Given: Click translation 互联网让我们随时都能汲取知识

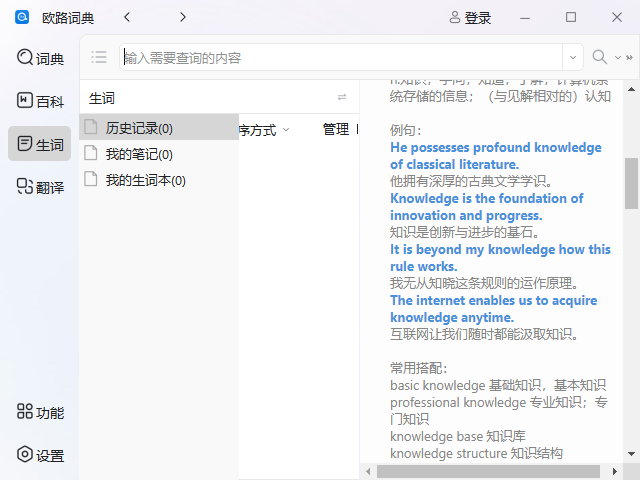Looking at the screenshot, I should pos(484,334).
